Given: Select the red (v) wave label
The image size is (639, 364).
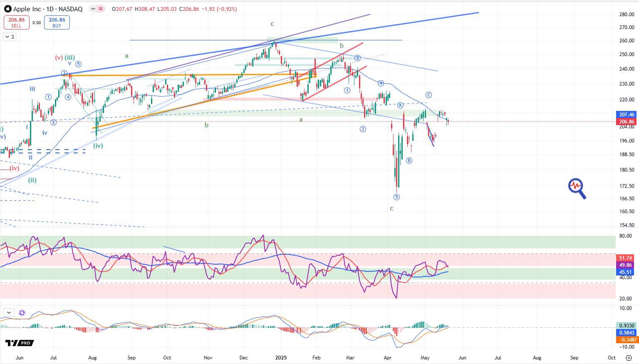Looking at the screenshot, I should [59, 58].
